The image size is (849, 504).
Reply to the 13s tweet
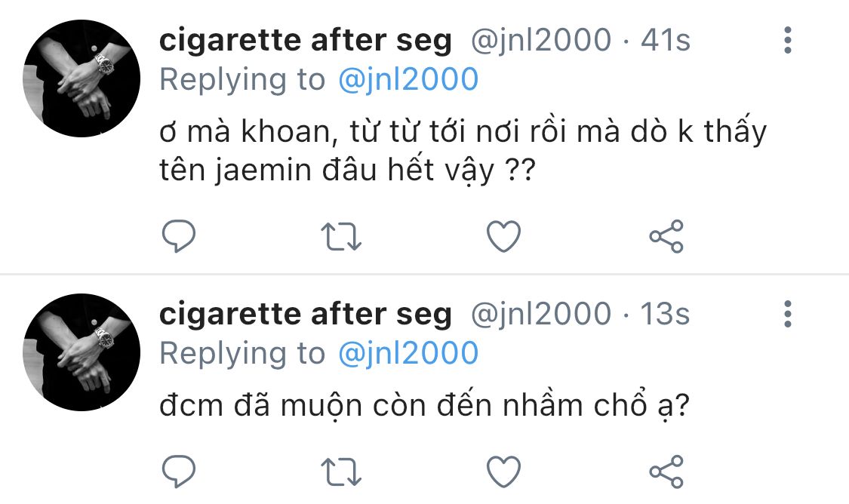(x=179, y=472)
